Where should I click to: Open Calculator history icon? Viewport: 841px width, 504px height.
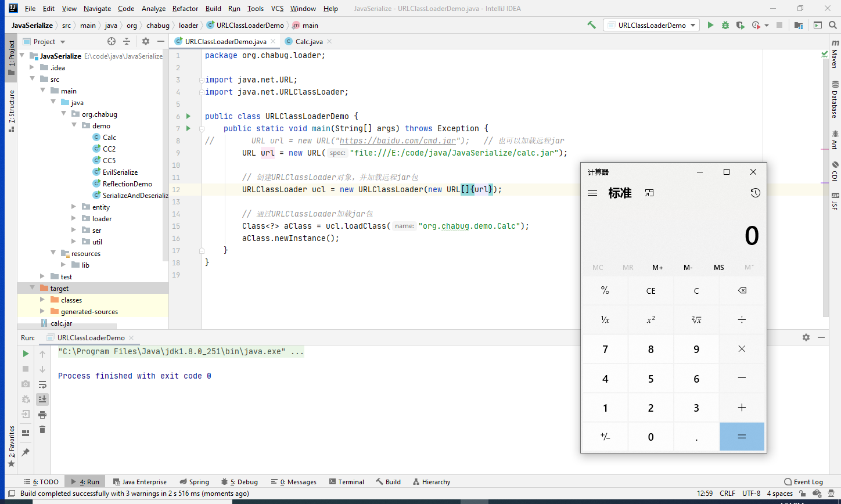[755, 193]
